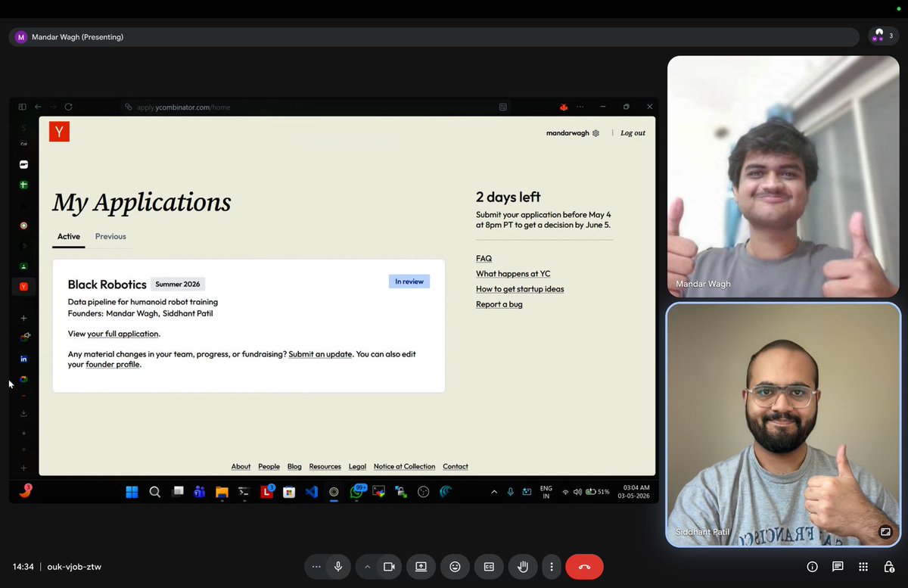Open host controls lock icon
The width and height of the screenshot is (908, 588).
click(x=889, y=566)
